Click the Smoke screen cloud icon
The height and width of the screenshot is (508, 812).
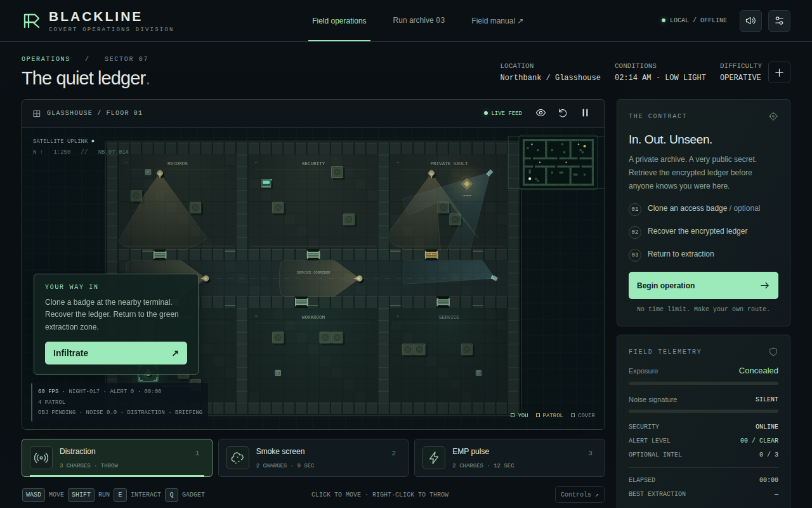(238, 458)
